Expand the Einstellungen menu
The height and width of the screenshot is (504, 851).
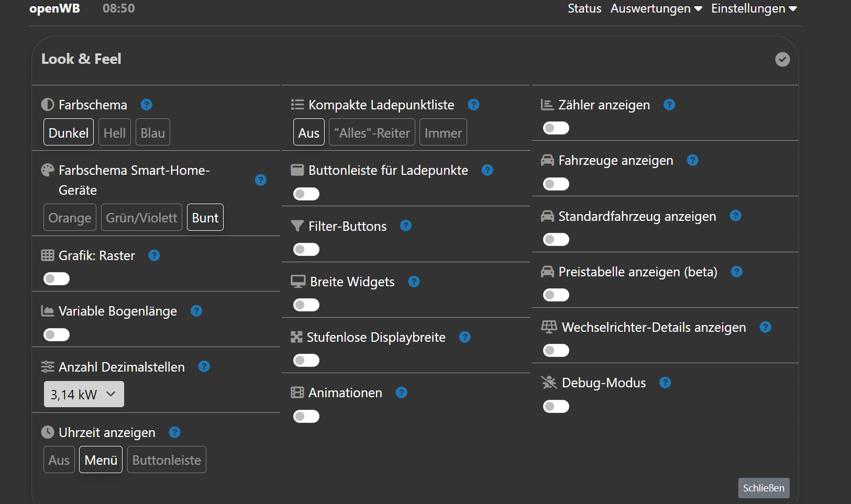pyautogui.click(x=754, y=8)
